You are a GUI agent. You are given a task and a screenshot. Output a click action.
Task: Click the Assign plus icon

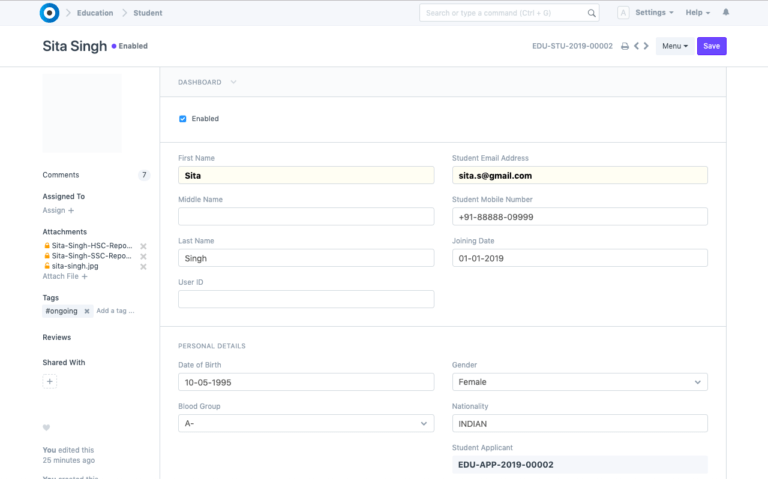tap(70, 211)
